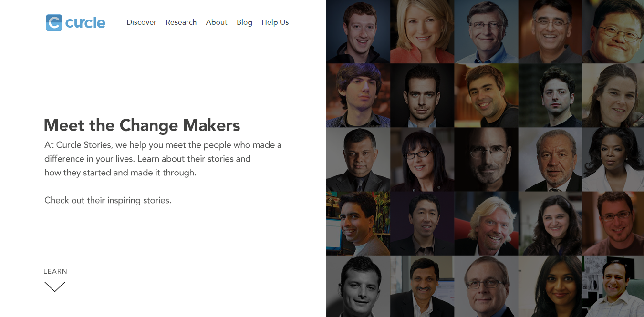The width and height of the screenshot is (644, 317).
Task: Open portrait of blonde woman in coral top
Action: 422,31
